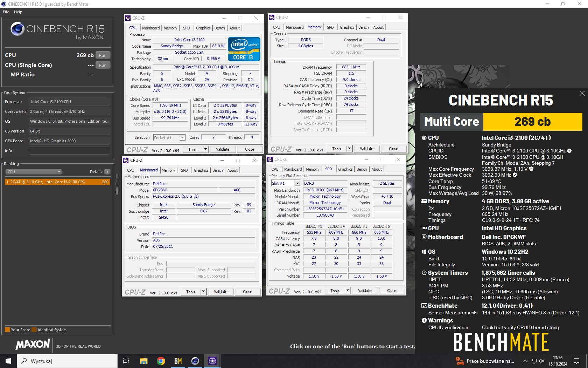Click the ranking Details arrow button
The image size is (588, 368).
click(107, 172)
